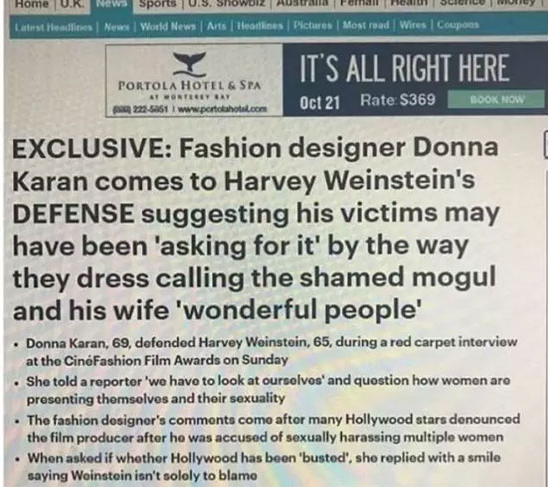Switch to the U.K. section tab
The height and width of the screenshot is (487, 548).
tap(72, 3)
